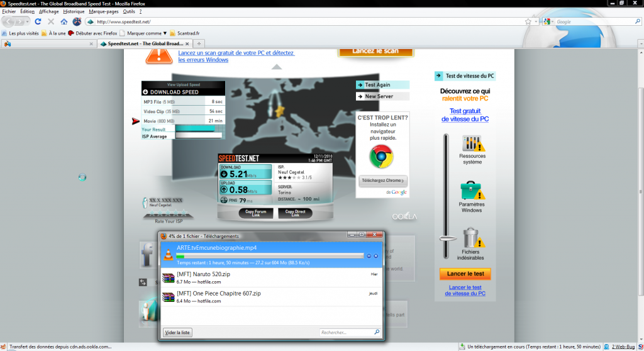
Task: Click the orange warning triangle icon
Action: pyautogui.click(x=159, y=56)
